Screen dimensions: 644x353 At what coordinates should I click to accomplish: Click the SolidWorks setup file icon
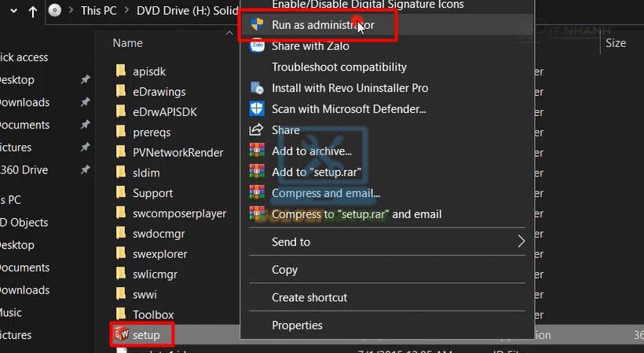[121, 335]
